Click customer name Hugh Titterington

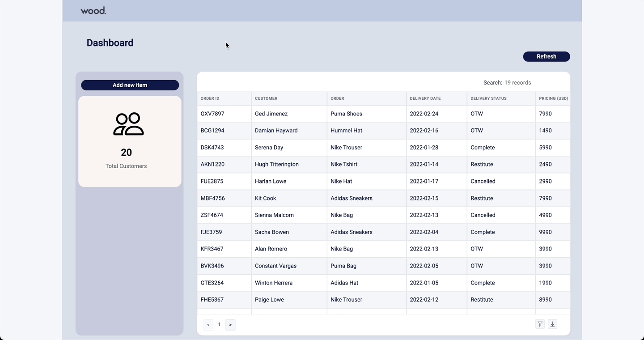(277, 164)
